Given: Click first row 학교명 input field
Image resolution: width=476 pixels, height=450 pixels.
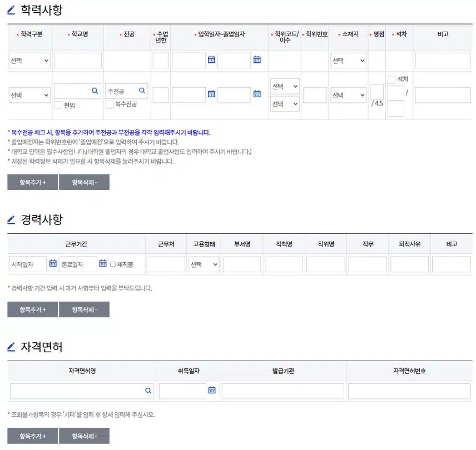Looking at the screenshot, I should 78,61.
